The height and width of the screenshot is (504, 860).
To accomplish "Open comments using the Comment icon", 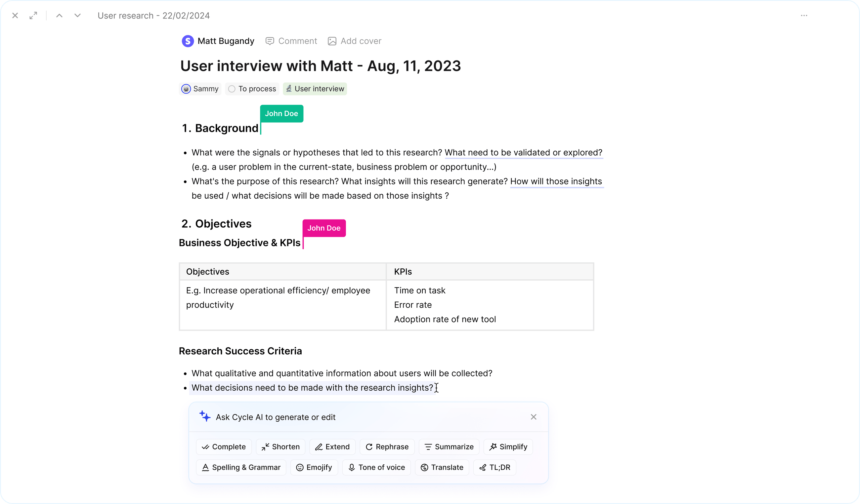I will pos(270,41).
